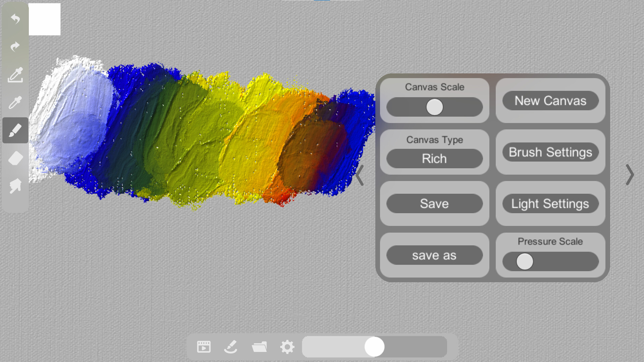The width and height of the screenshot is (644, 362).
Task: Click the white color swatch top left
Action: tap(44, 19)
